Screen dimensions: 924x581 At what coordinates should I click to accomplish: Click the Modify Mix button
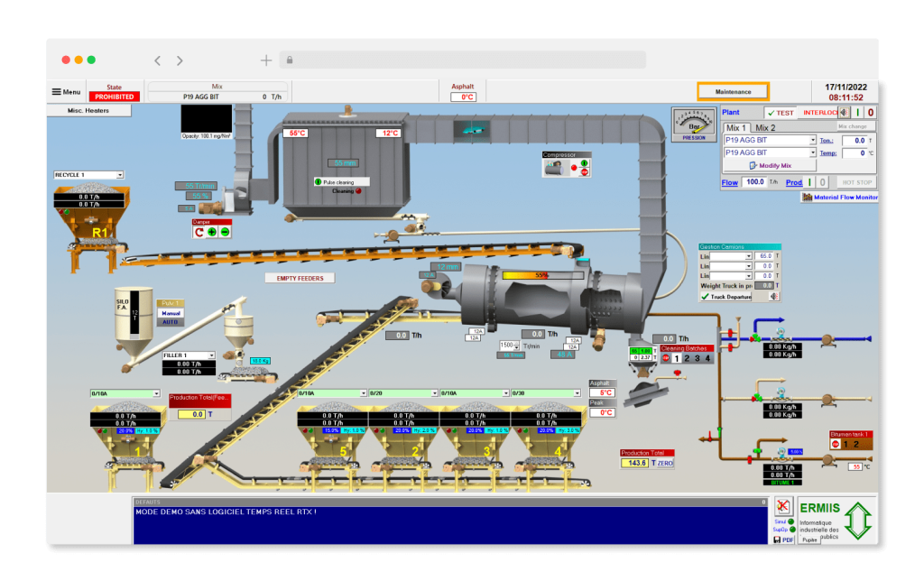click(x=770, y=166)
